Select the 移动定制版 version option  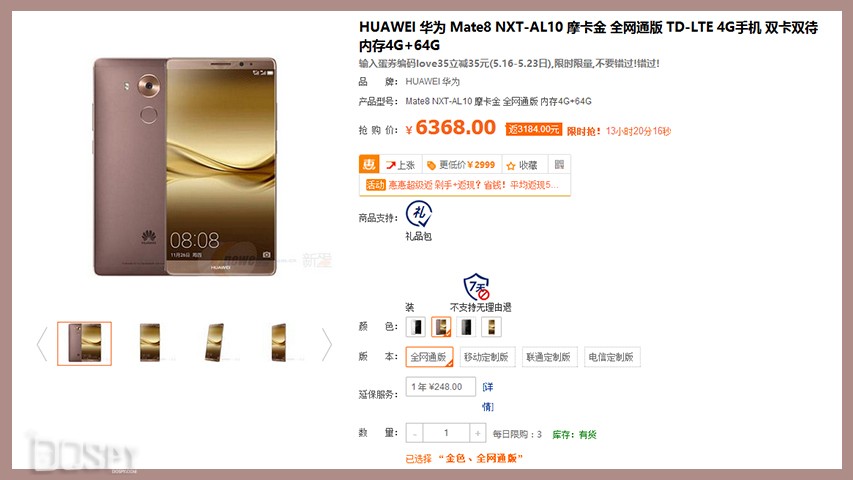tap(487, 357)
